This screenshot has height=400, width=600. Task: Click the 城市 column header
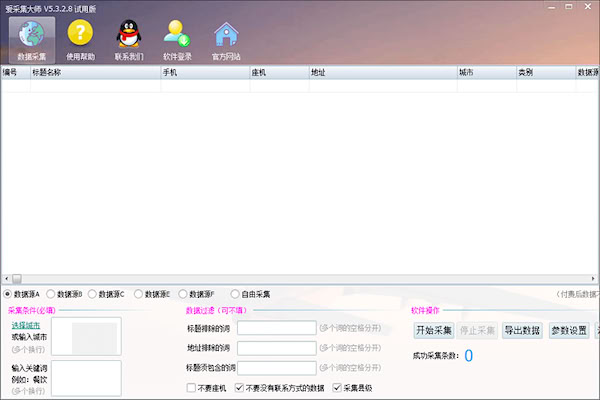(487, 72)
